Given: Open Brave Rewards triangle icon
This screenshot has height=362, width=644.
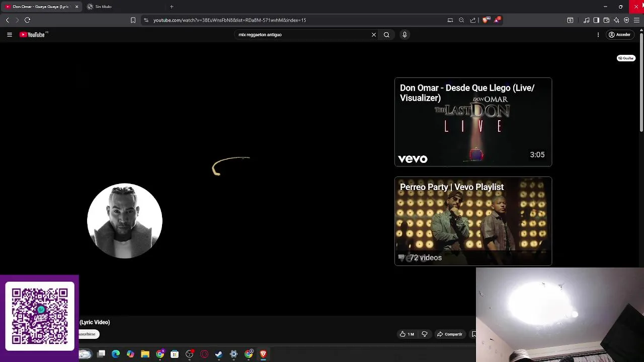Looking at the screenshot, I should [497, 20].
